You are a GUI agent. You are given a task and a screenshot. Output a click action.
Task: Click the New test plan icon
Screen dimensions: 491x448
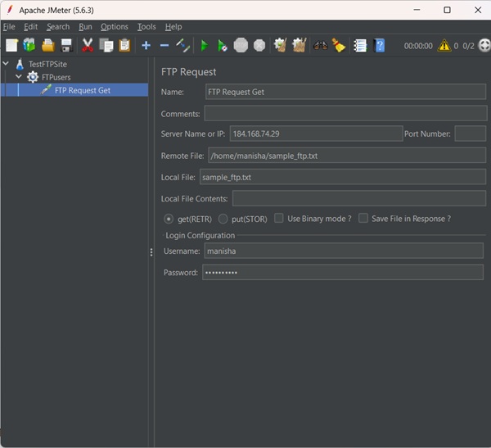[x=12, y=46]
